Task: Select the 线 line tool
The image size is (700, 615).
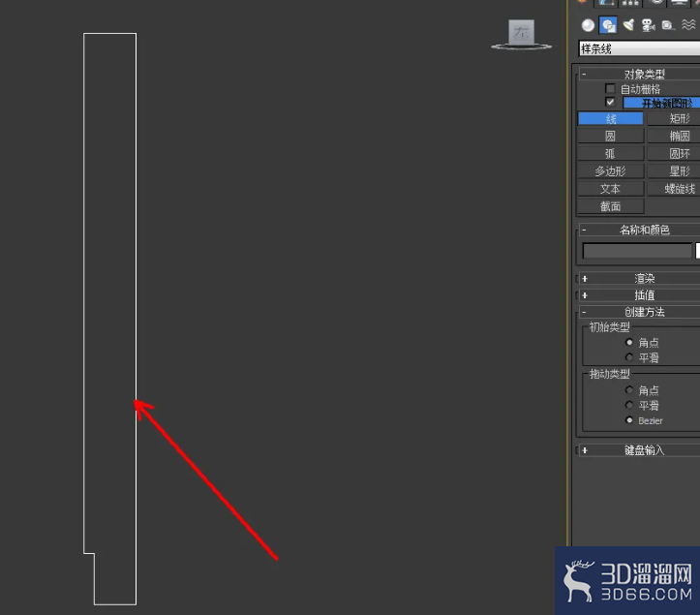Action: coord(611,119)
